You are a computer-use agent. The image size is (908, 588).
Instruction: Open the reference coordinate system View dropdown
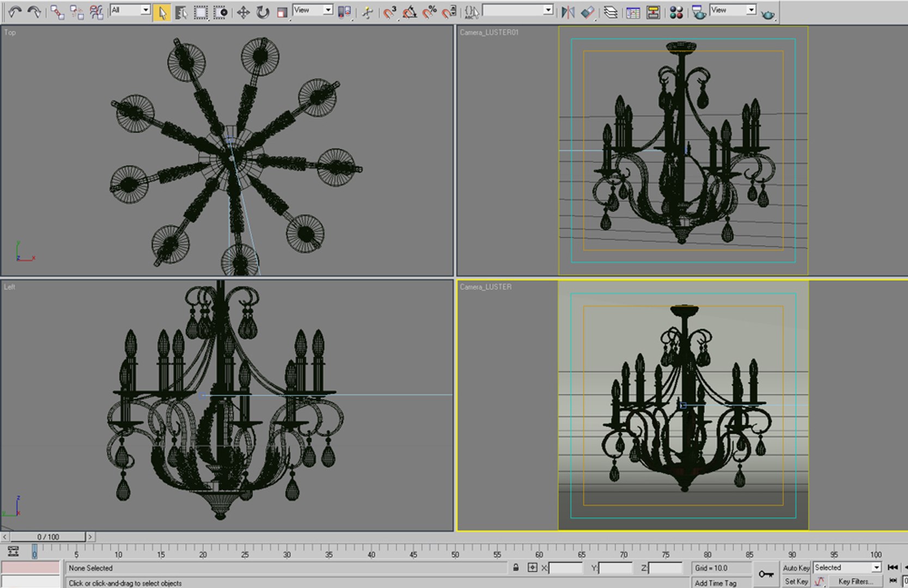[313, 10]
